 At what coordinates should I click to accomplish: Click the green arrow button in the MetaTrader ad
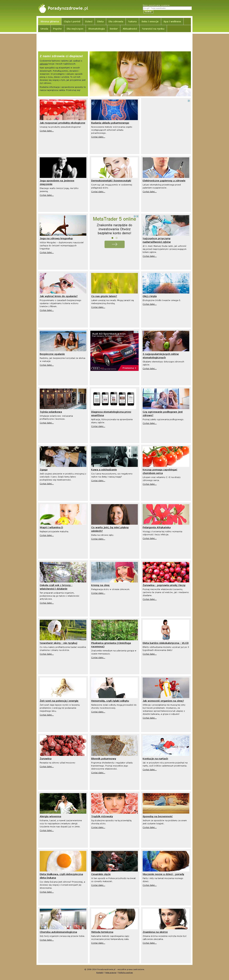(114, 244)
